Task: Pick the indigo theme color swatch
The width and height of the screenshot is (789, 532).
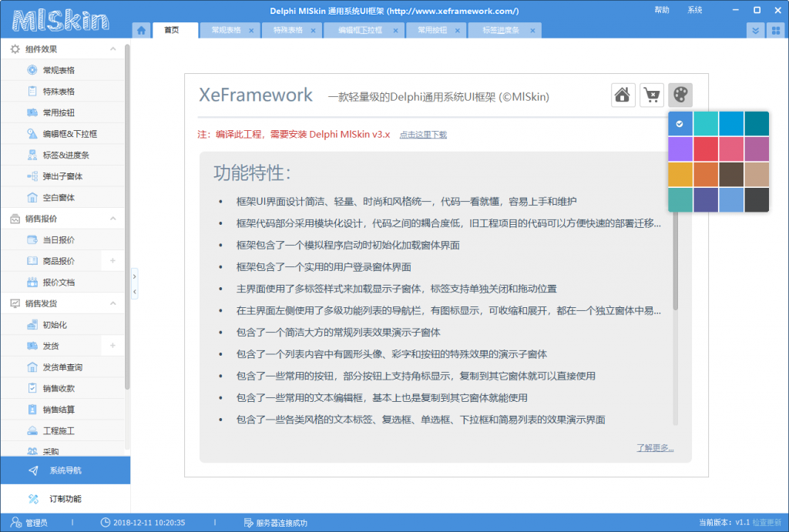Action: 706,199
